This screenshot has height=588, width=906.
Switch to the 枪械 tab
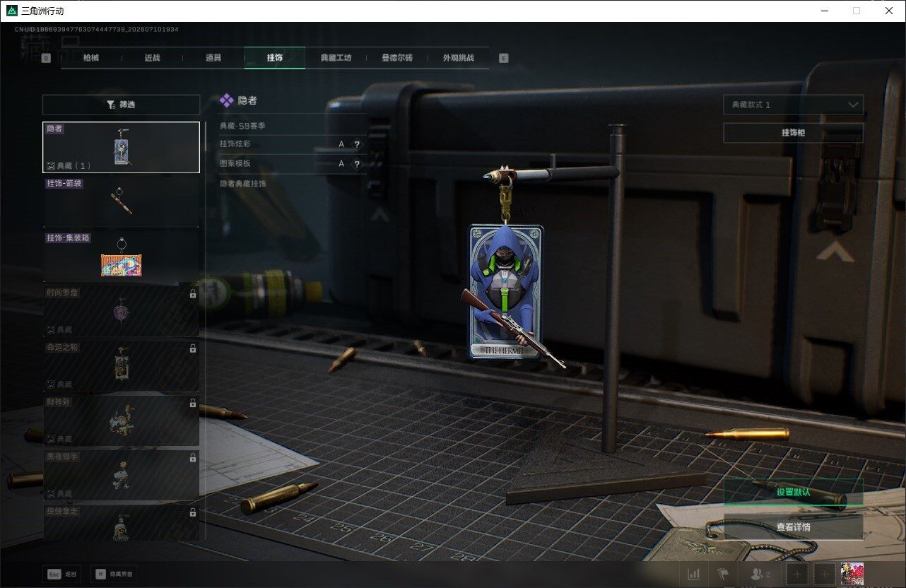point(91,58)
